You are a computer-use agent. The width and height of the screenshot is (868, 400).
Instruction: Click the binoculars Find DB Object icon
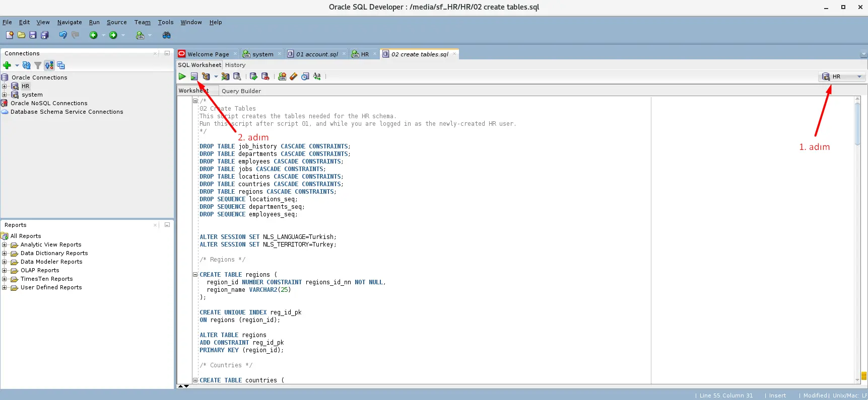166,35
